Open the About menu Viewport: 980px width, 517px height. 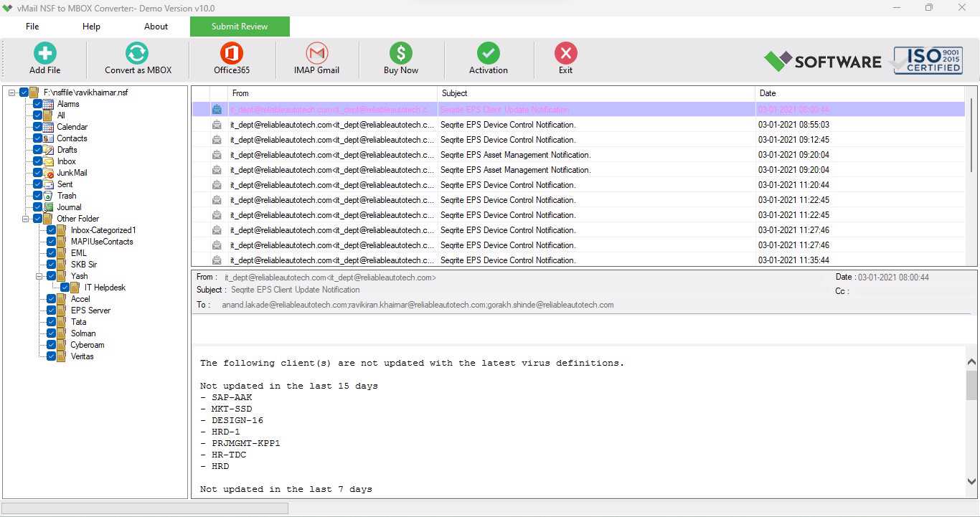(x=156, y=27)
